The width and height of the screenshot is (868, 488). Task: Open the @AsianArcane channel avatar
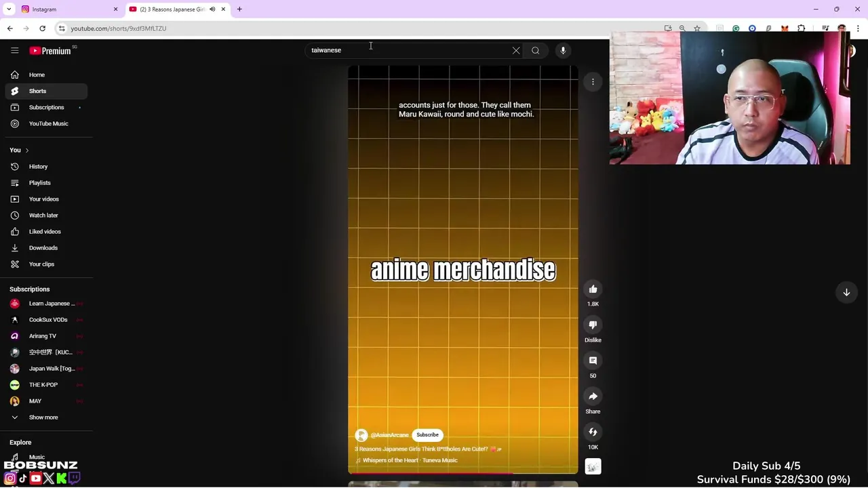(361, 435)
